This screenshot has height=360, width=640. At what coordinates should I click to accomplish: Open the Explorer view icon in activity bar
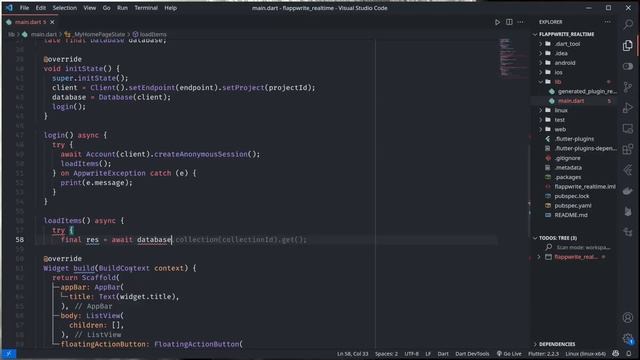coord(628,45)
